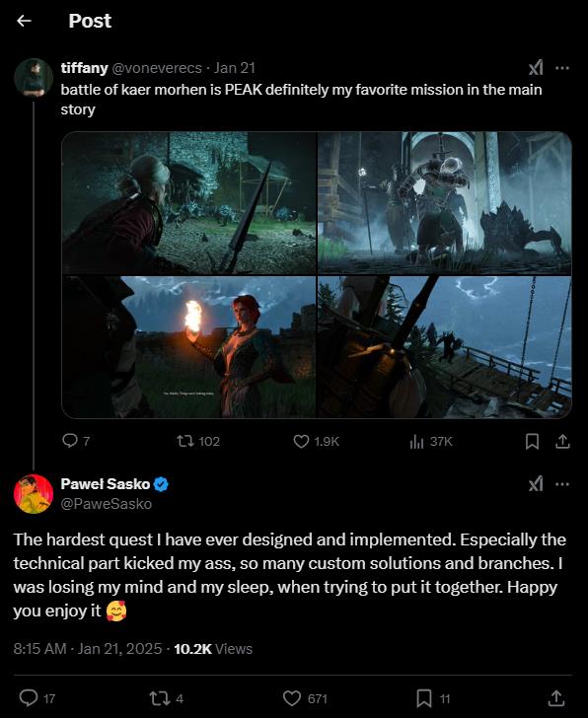
Task: Reply to tiffany's post with 7 comments
Action: tap(76, 441)
